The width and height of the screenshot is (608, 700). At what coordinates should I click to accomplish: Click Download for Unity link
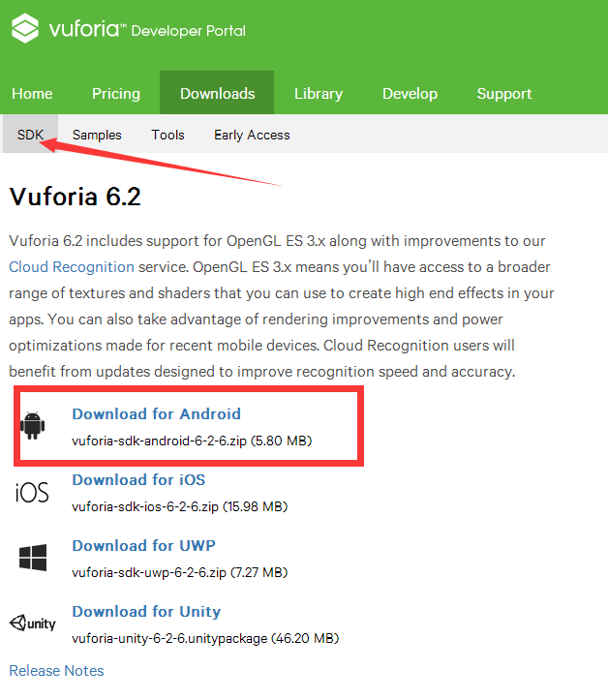click(x=146, y=611)
